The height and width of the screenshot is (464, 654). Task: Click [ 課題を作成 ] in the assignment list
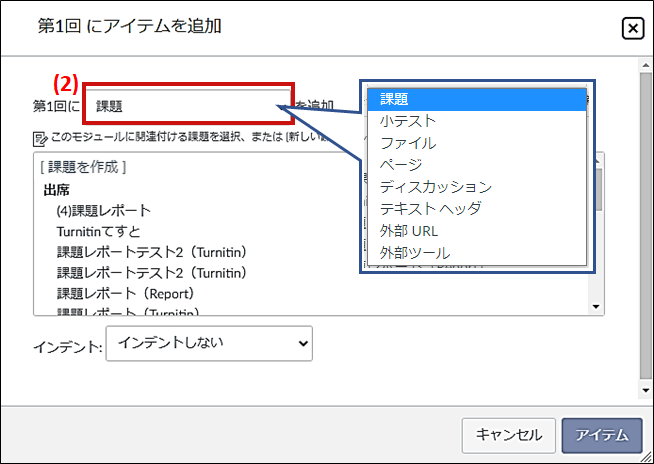point(83,166)
